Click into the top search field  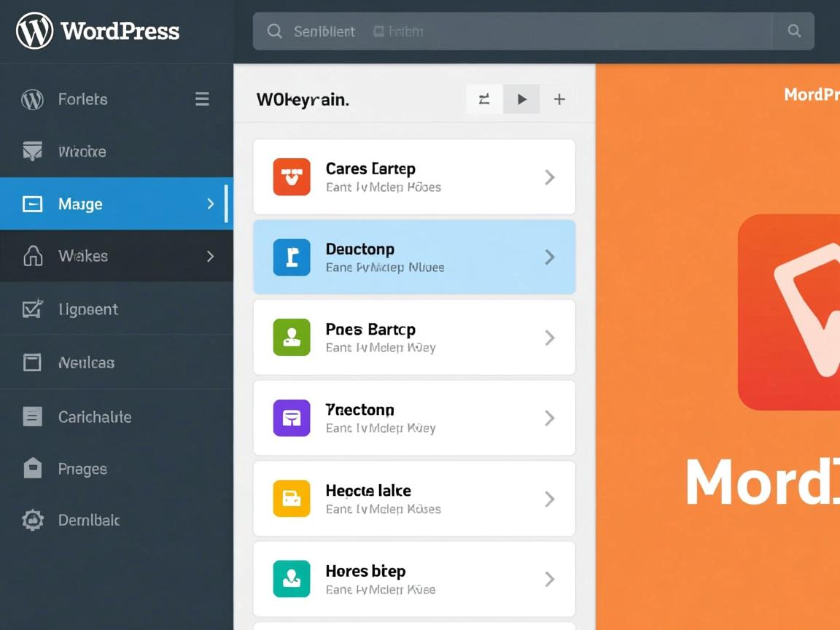pos(510,31)
